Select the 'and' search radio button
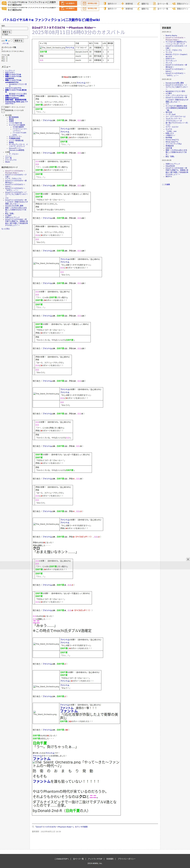The height and width of the screenshot is (868, 190). [x=6, y=41]
